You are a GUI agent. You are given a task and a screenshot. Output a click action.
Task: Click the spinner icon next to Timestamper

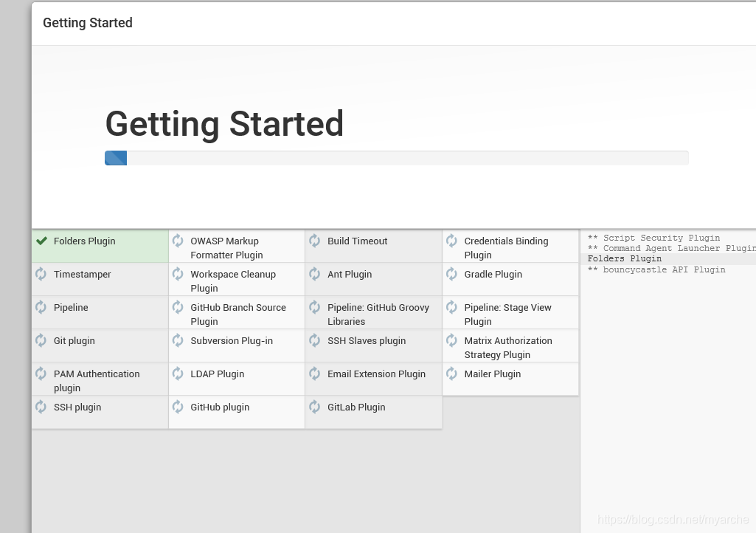pos(41,274)
